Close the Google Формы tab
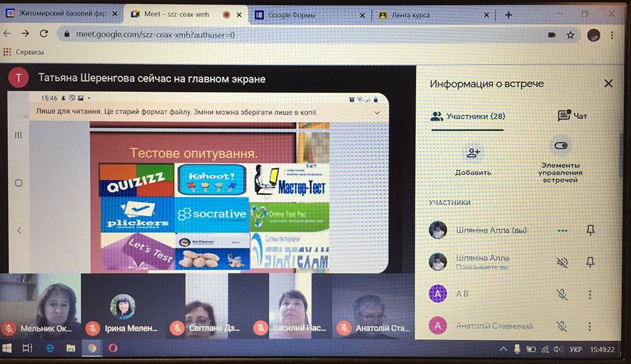The width and height of the screenshot is (631, 364). coord(362,15)
